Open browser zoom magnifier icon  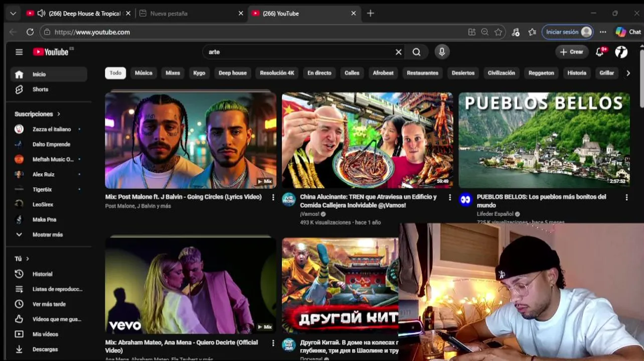pyautogui.click(x=485, y=32)
